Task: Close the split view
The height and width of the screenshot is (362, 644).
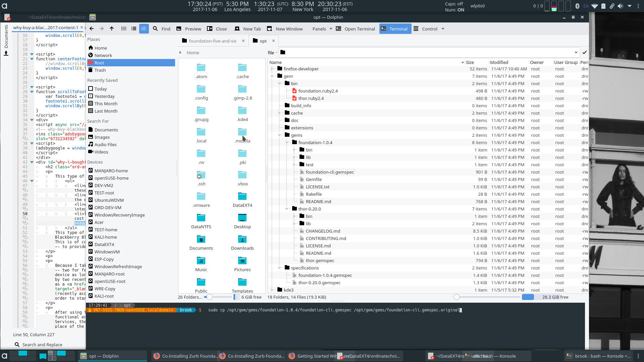Action: click(x=217, y=29)
